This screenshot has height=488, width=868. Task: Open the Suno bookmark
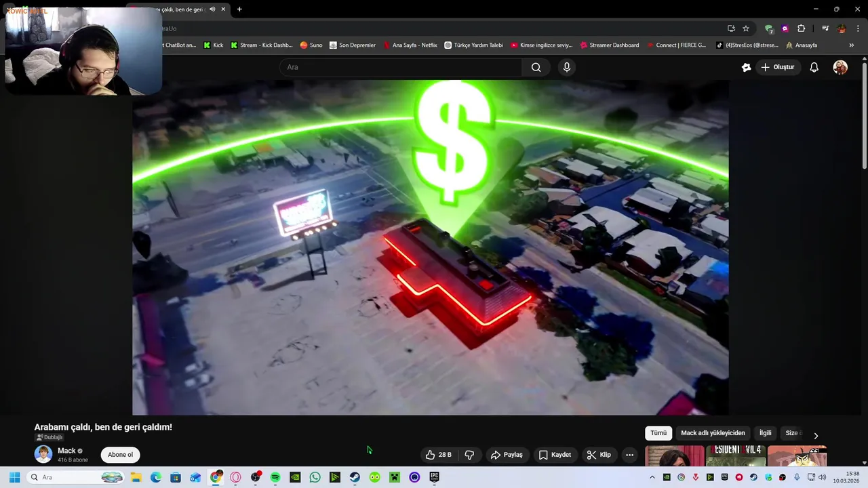[x=311, y=45]
